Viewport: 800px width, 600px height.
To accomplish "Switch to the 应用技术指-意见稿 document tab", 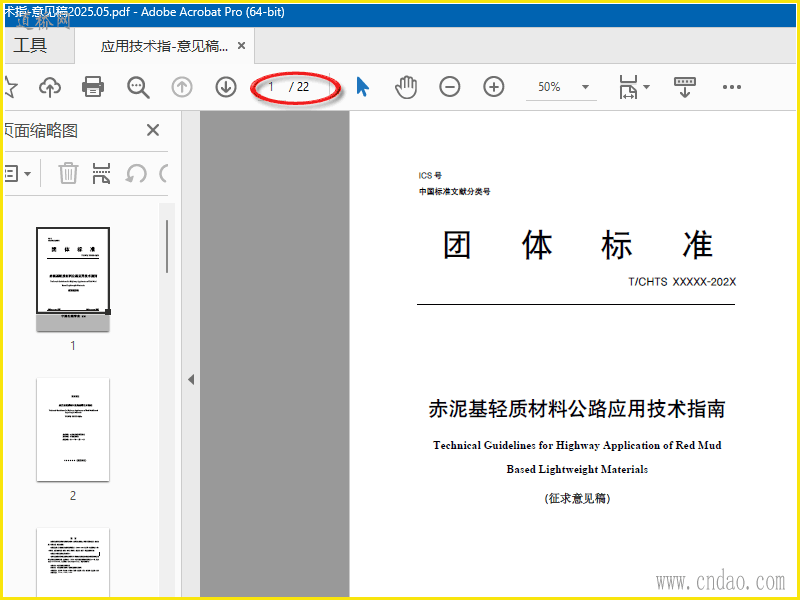I will pyautogui.click(x=164, y=46).
